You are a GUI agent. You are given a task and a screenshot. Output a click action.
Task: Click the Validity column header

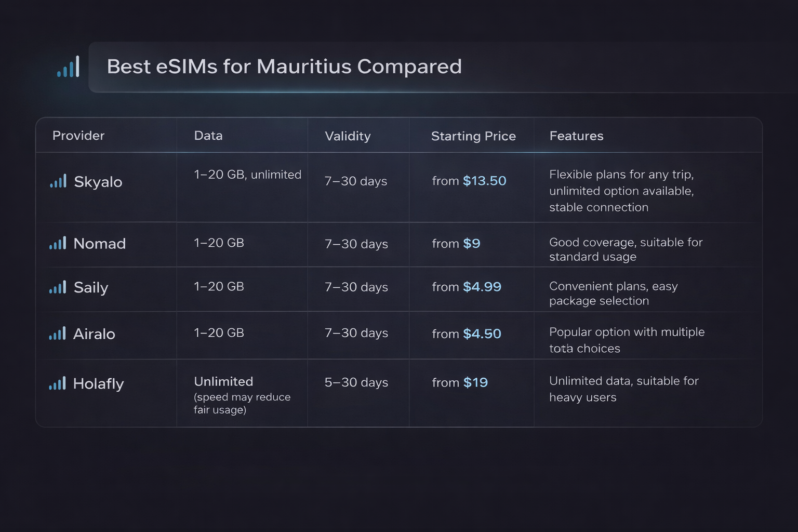[x=348, y=136]
